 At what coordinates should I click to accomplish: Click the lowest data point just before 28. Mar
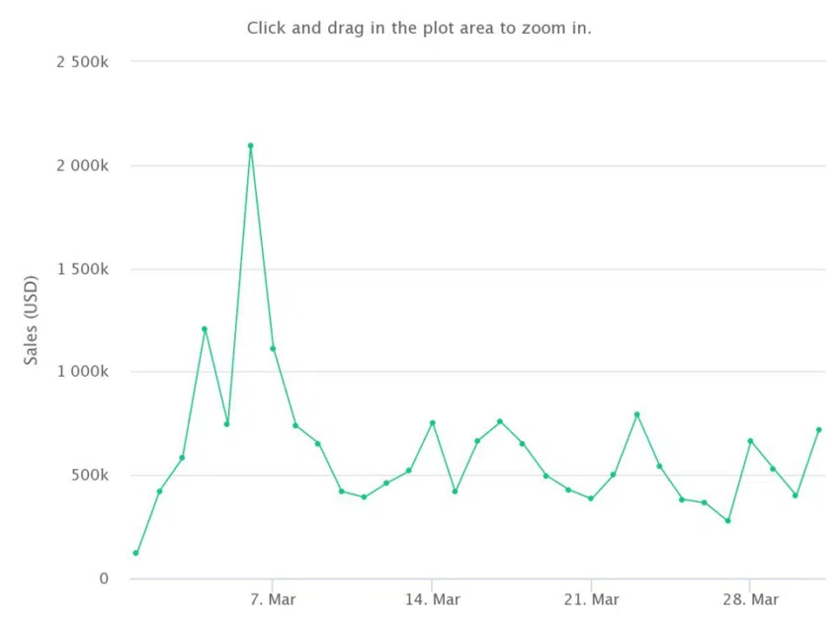click(727, 520)
